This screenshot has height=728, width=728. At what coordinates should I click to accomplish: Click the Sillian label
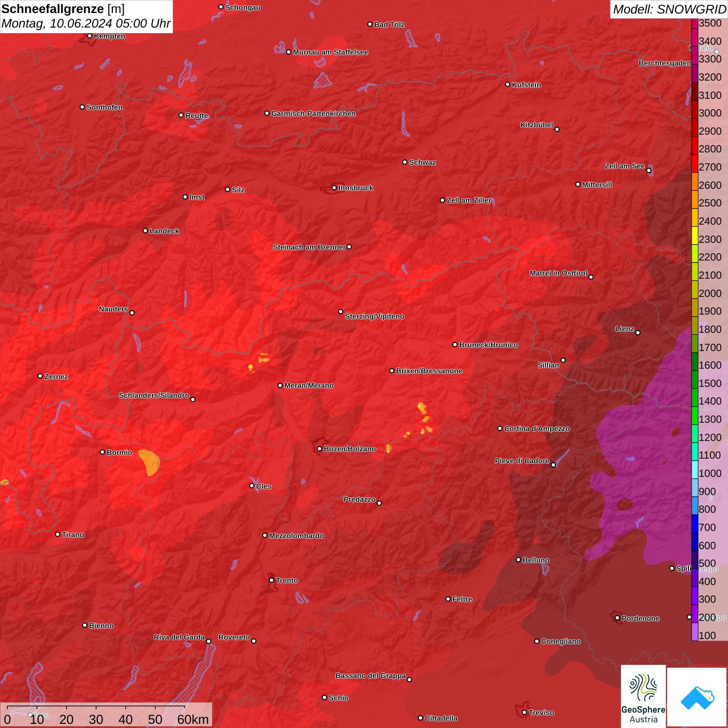[x=549, y=365]
